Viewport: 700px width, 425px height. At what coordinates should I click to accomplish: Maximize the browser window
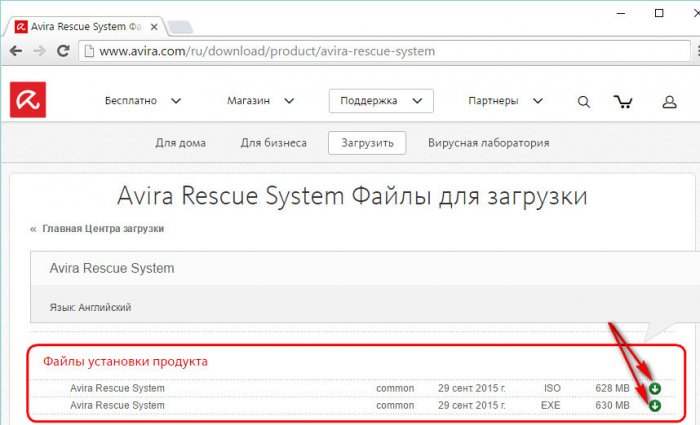coord(659,13)
